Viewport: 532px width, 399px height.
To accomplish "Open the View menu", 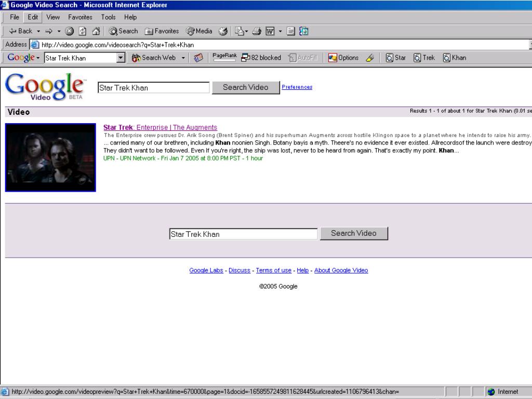I will click(x=53, y=17).
